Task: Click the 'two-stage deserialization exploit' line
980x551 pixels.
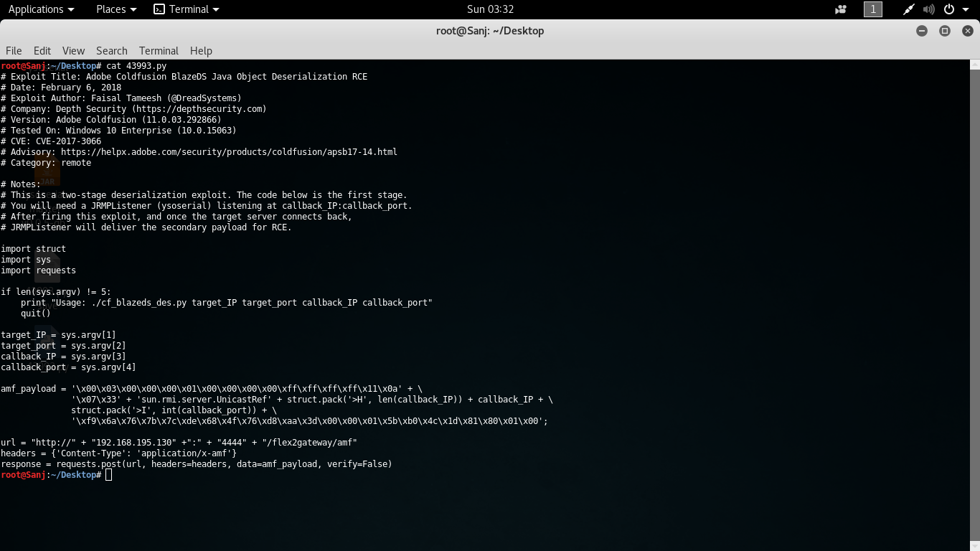Action: point(204,195)
